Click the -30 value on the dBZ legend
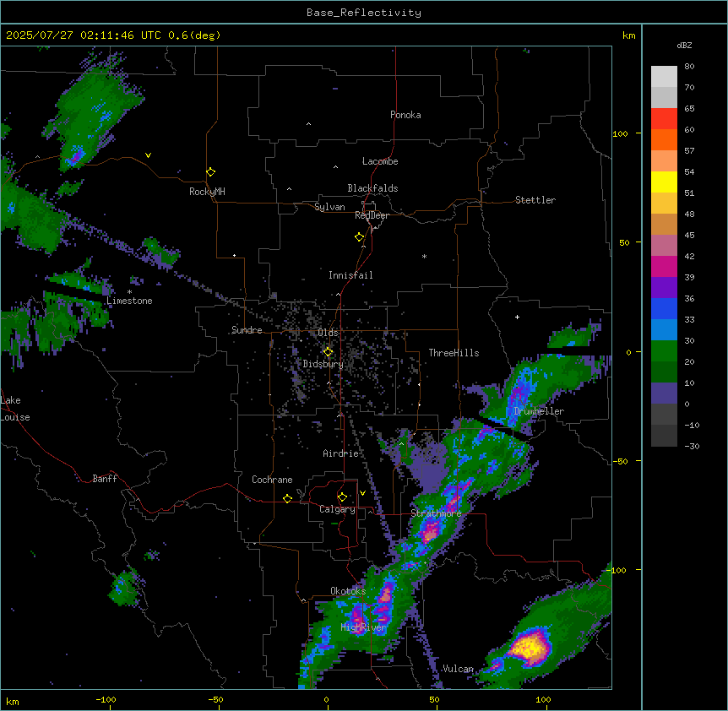 pyautogui.click(x=692, y=447)
